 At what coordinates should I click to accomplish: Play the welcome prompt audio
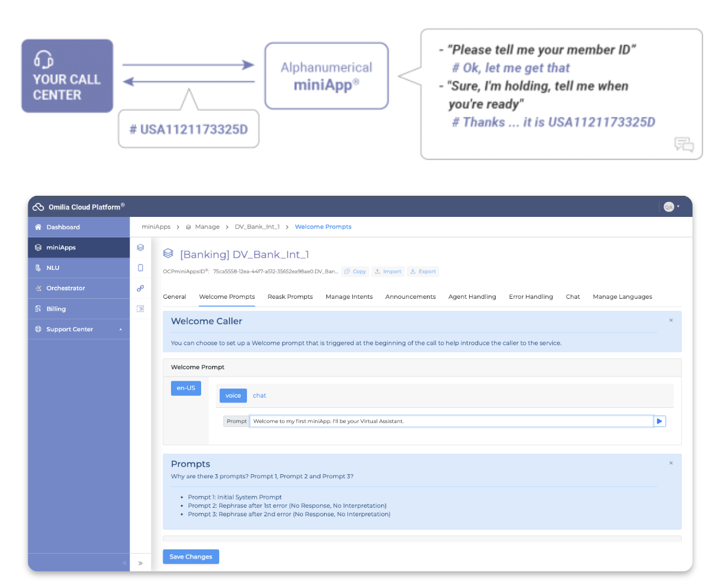coord(659,421)
